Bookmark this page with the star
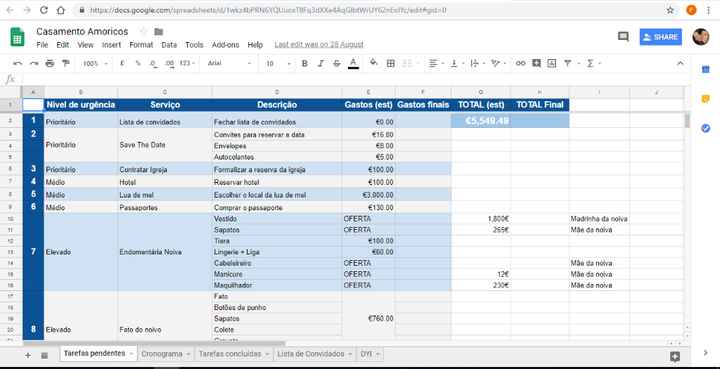 [670, 10]
